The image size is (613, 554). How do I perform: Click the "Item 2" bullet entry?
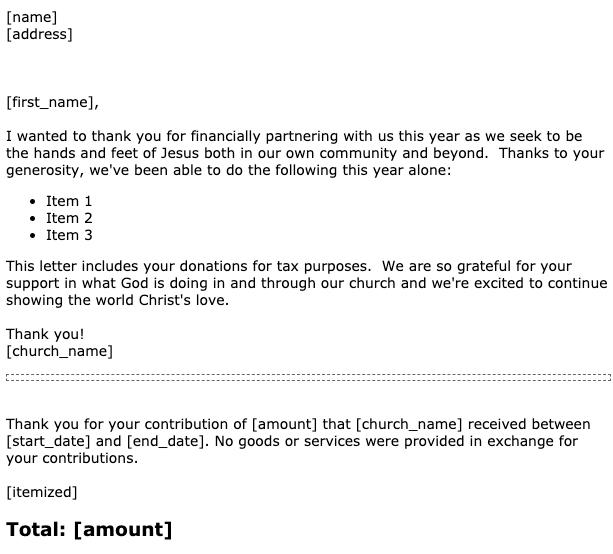click(69, 218)
